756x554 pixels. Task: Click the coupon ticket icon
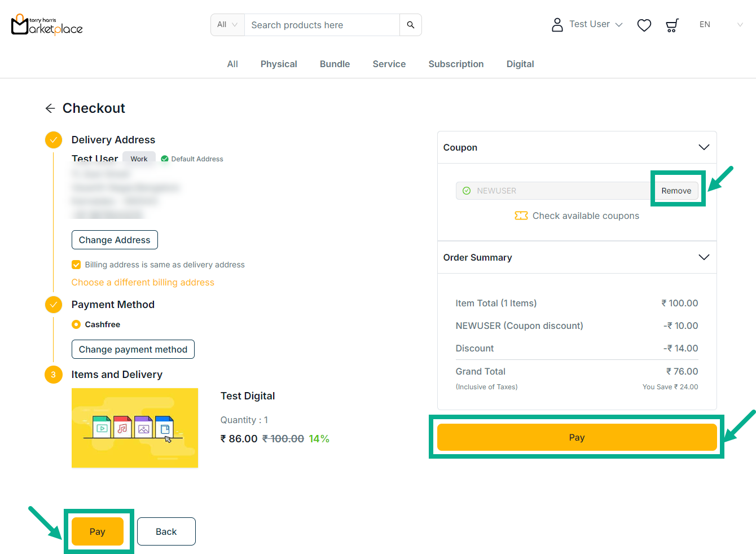[x=521, y=216]
